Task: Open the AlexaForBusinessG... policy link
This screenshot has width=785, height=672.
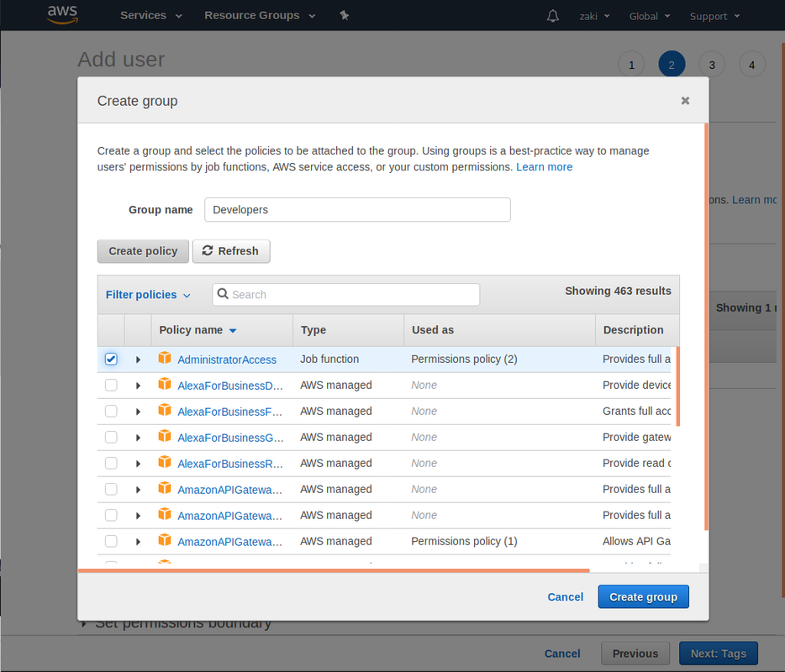Action: [231, 438]
